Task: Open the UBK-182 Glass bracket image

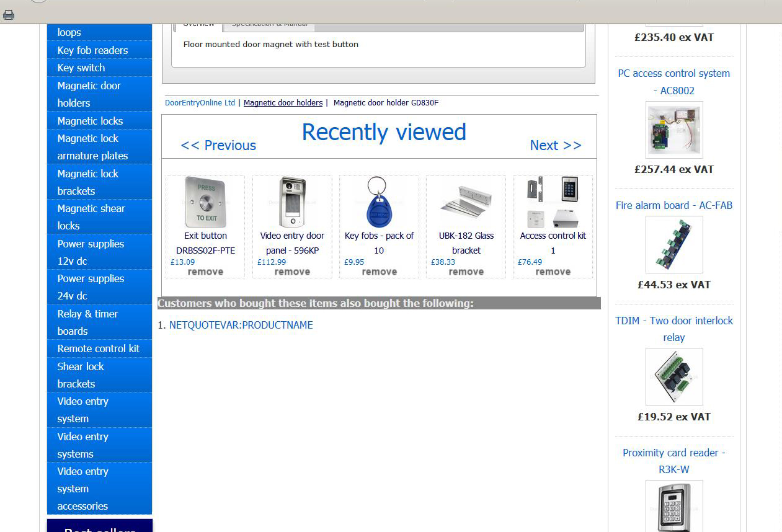Action: (x=466, y=203)
